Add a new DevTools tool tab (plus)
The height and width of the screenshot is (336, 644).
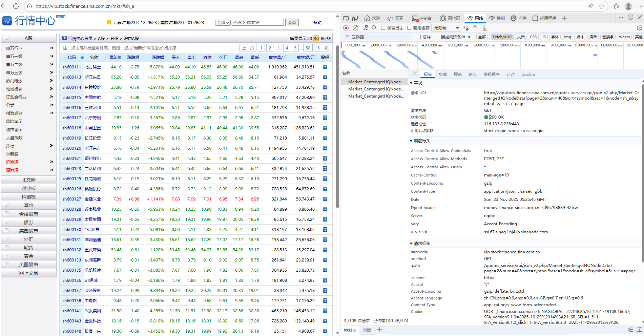[564, 18]
